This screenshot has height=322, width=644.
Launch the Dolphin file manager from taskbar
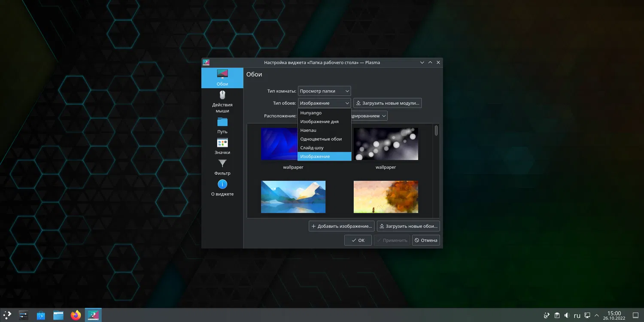pos(58,316)
